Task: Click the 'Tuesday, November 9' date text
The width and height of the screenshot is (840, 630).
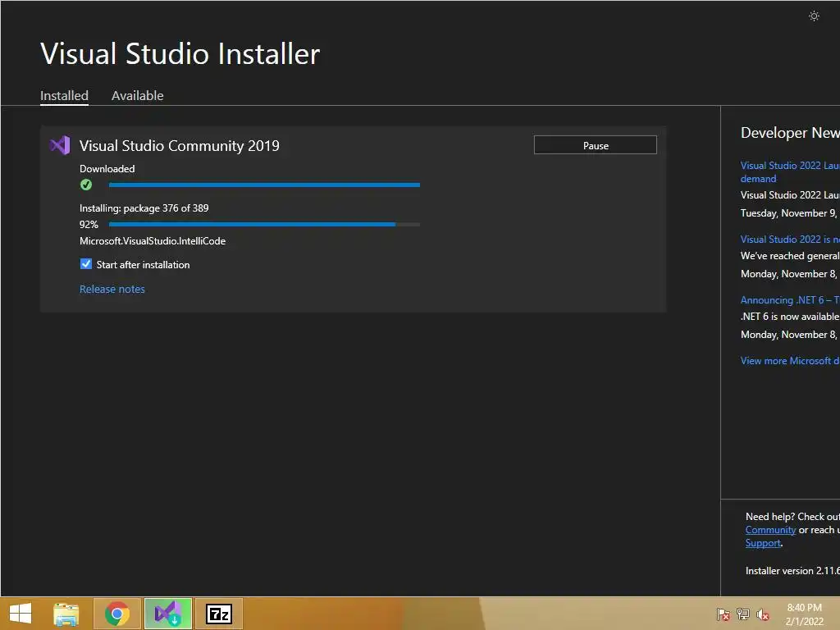Action: (x=788, y=213)
